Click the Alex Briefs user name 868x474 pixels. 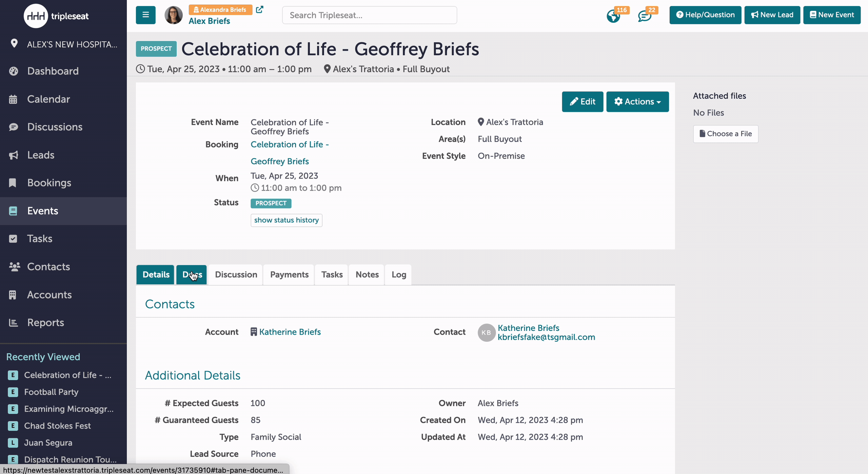209,21
